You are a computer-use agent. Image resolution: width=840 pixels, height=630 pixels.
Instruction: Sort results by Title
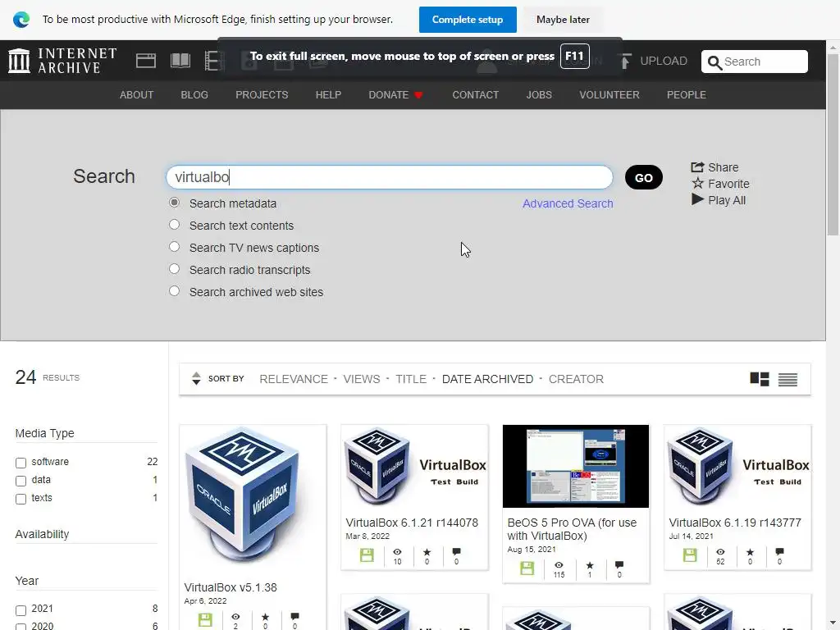(411, 379)
